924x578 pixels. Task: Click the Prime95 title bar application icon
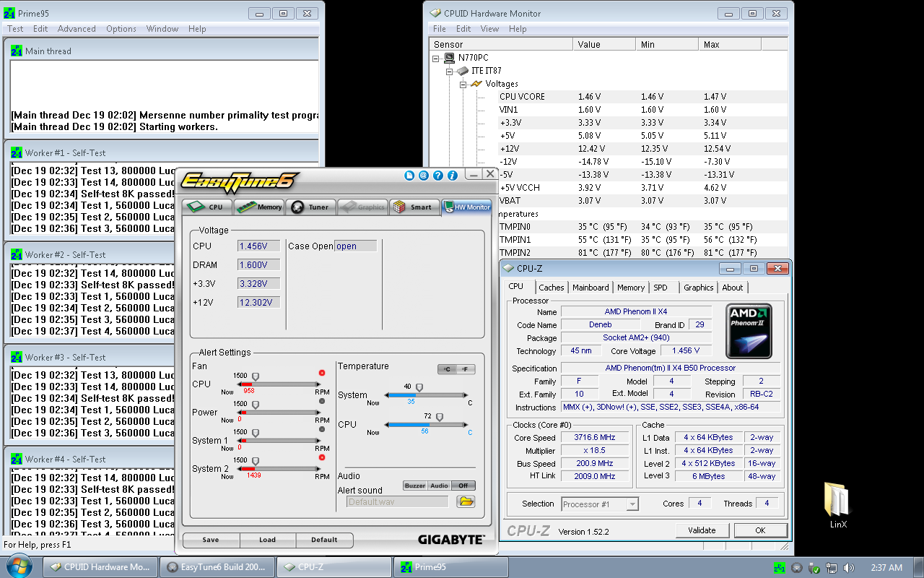point(9,14)
